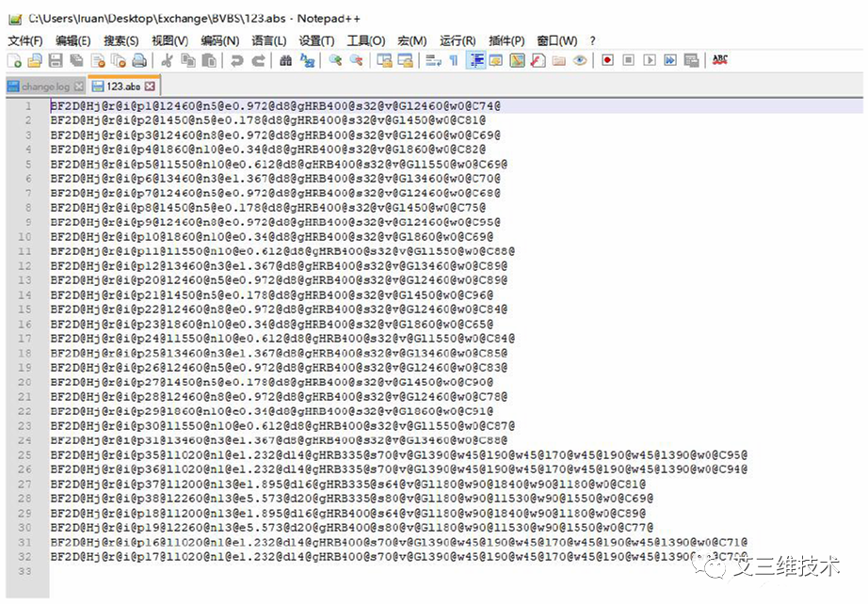
Task: Open the Document Map icon
Action: [x=517, y=60]
